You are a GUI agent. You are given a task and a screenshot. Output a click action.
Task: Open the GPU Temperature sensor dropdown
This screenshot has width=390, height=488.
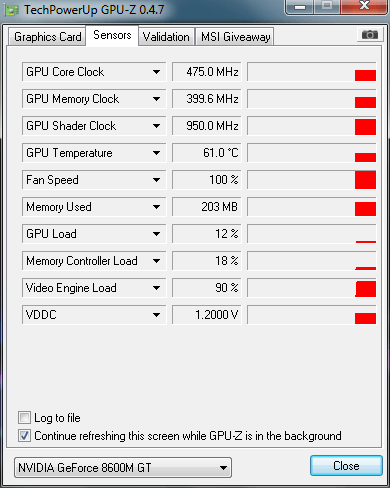[x=156, y=153]
